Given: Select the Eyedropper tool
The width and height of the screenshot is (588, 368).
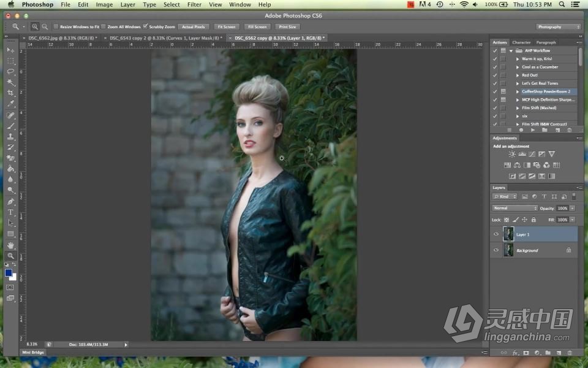Looking at the screenshot, I should [10, 104].
